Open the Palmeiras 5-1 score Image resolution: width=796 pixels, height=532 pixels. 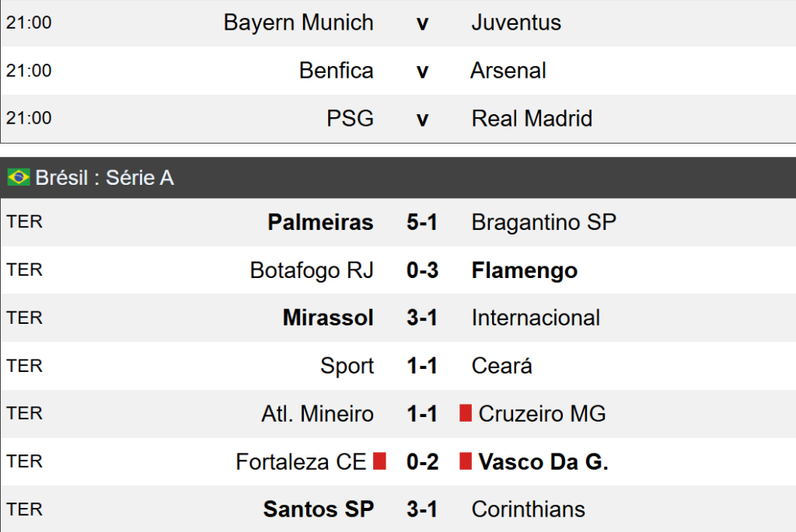[x=422, y=223]
